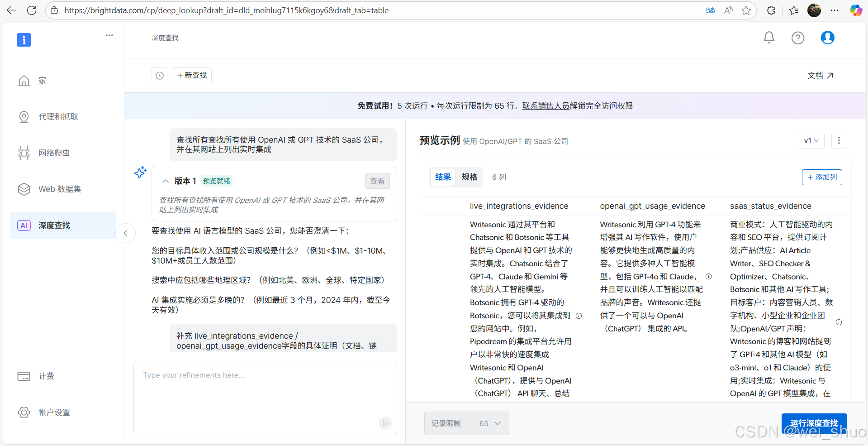This screenshot has height=446, width=868.
Task: Click 深度查找 breadcrumb title
Action: [x=165, y=38]
